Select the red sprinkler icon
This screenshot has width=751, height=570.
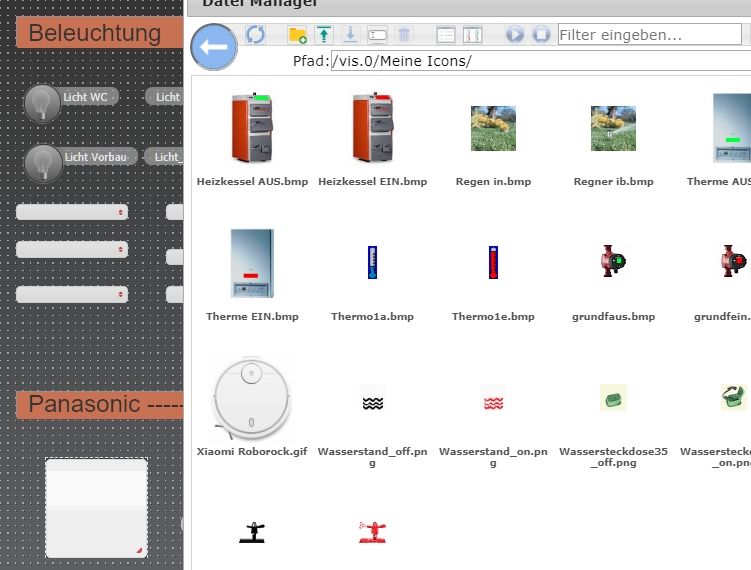[x=373, y=532]
